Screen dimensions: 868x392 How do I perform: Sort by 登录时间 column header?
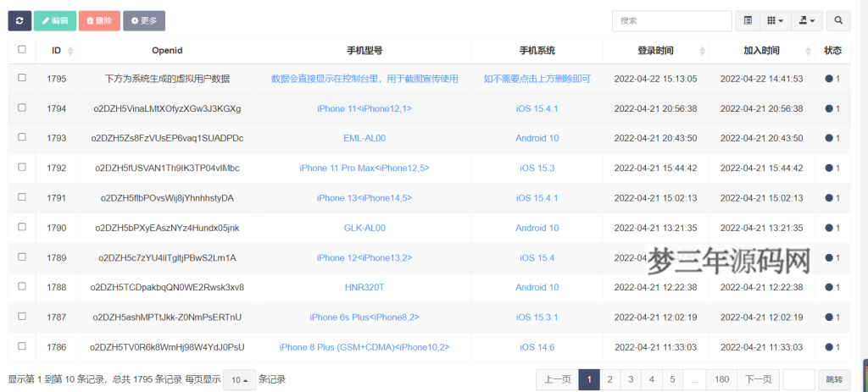pyautogui.click(x=655, y=51)
